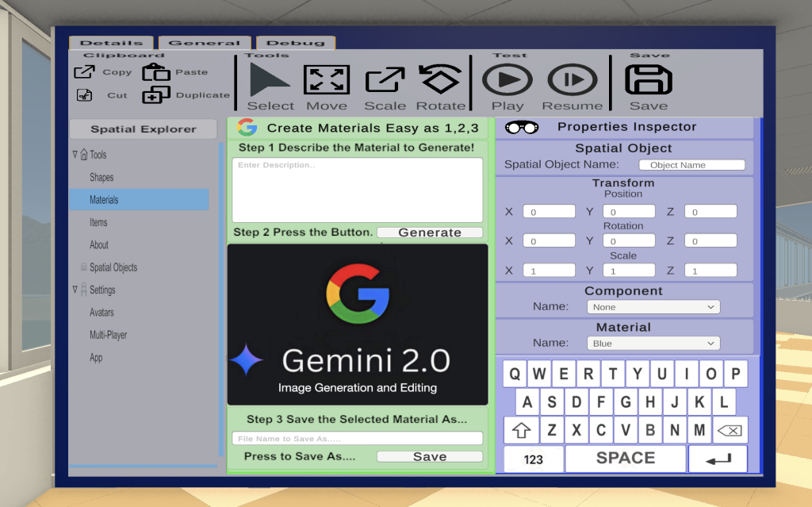
Task: Click the Save floppy disk icon
Action: point(649,80)
